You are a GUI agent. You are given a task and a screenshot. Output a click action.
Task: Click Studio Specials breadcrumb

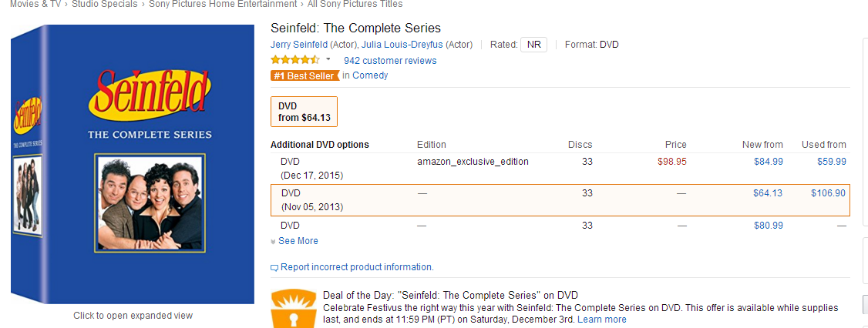[x=105, y=4]
